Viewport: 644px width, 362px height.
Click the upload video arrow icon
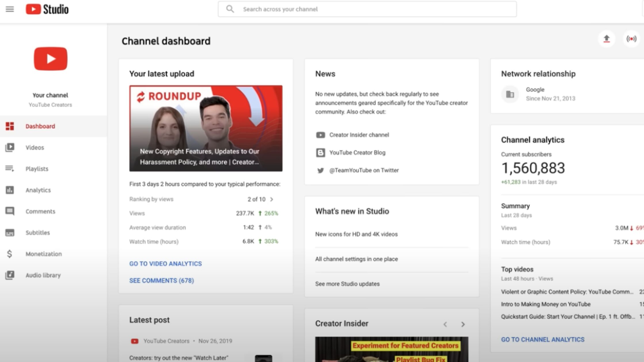(607, 39)
